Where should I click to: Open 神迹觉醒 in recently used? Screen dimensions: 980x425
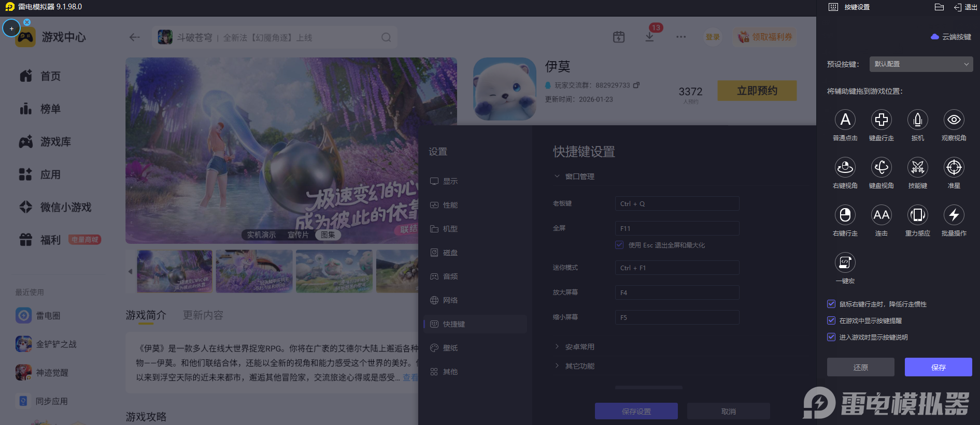click(42, 372)
